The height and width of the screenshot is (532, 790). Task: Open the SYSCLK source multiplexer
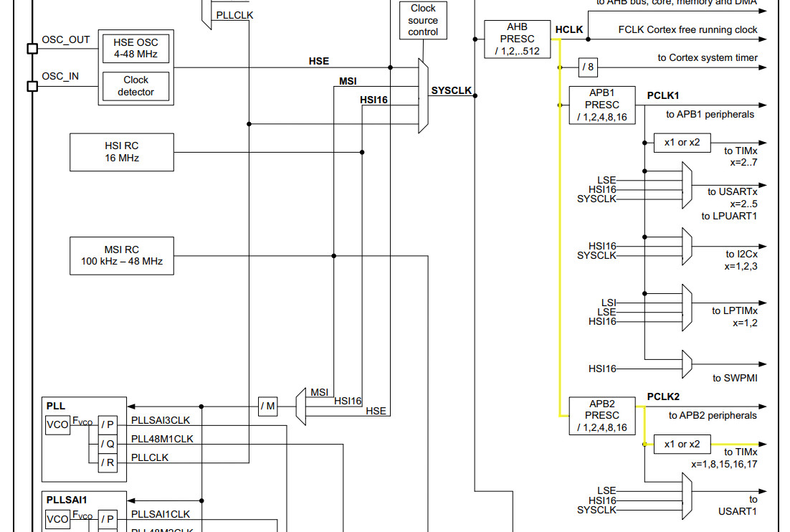tap(420, 93)
